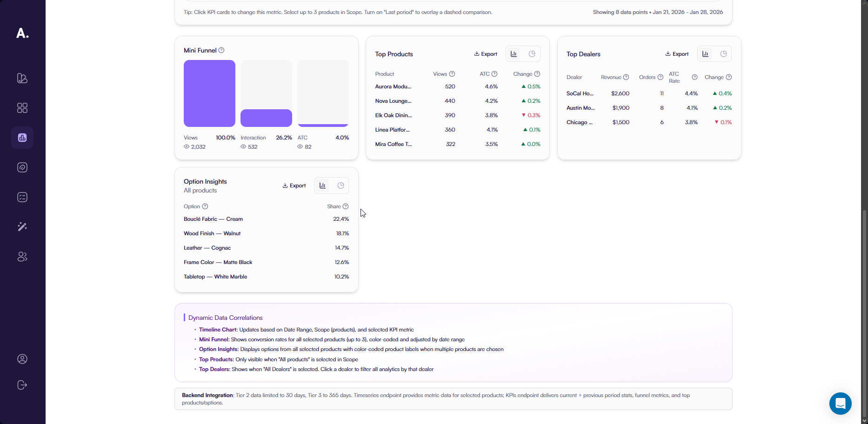Click the logout icon in sidebar

[x=22, y=385]
